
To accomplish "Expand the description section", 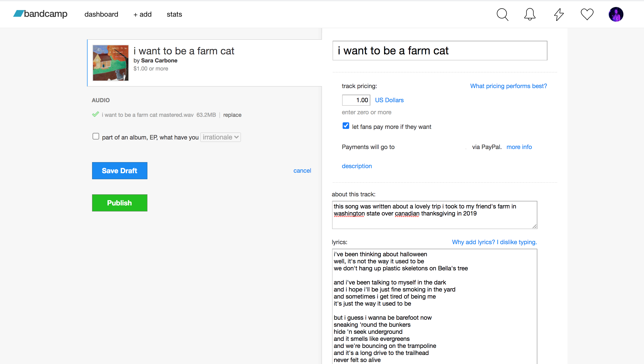I will pyautogui.click(x=357, y=166).
